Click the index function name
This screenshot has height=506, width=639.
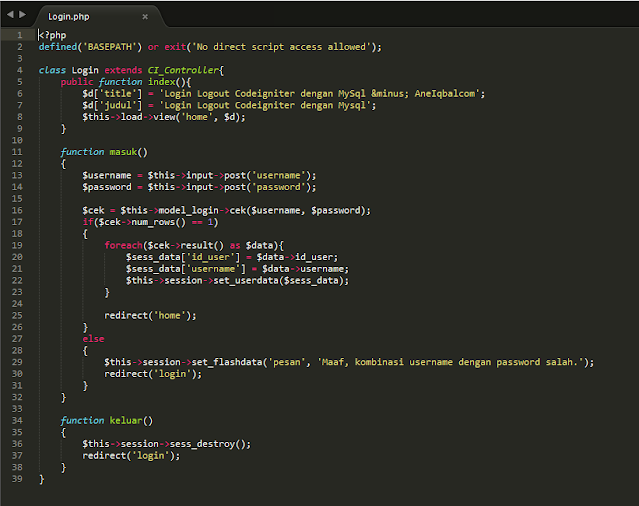(x=161, y=82)
